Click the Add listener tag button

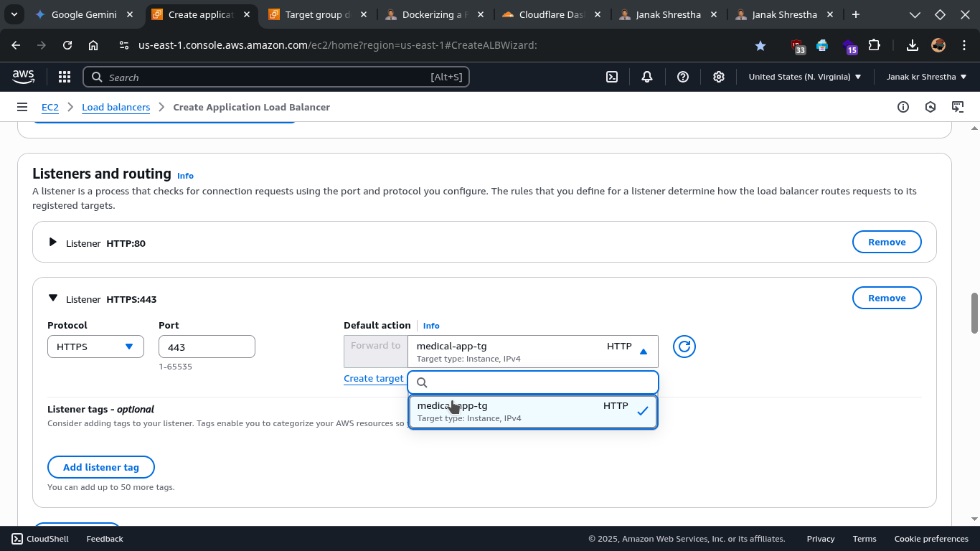[101, 467]
